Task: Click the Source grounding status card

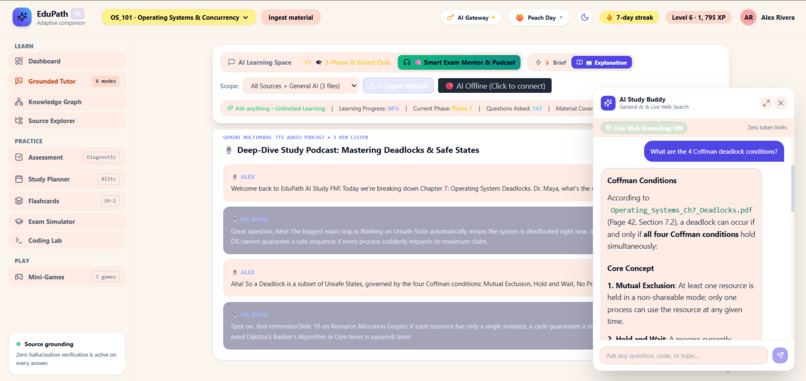Action: pyautogui.click(x=67, y=354)
